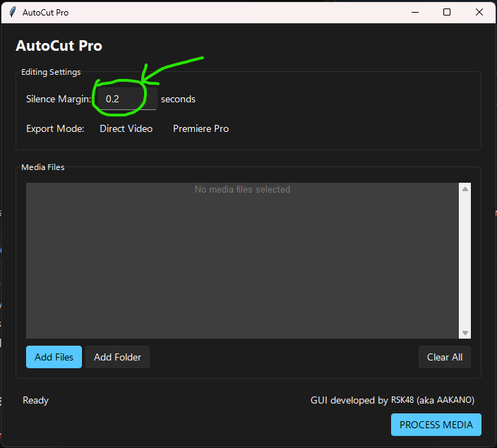Click the 'Export Mode:' label

click(x=55, y=128)
